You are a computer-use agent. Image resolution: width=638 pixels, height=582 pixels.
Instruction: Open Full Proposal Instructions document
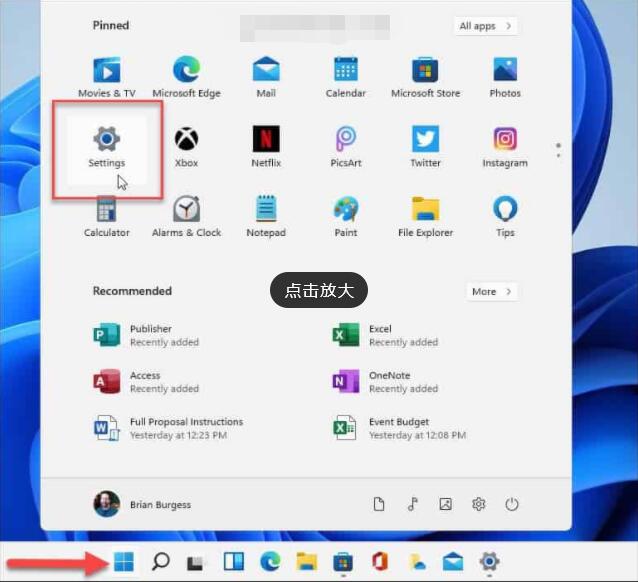(x=168, y=428)
